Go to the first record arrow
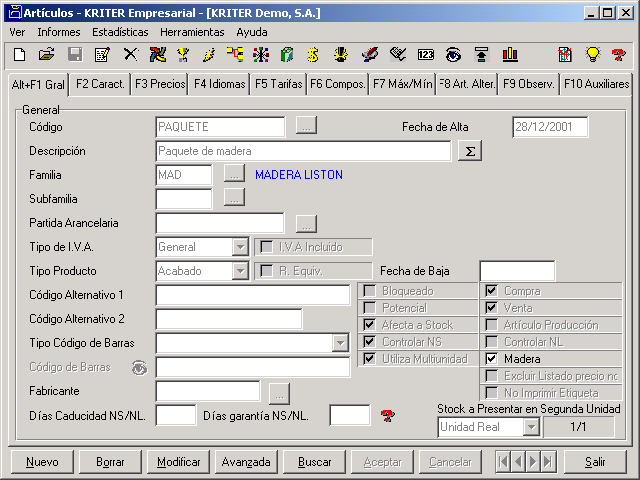 [x=503, y=462]
